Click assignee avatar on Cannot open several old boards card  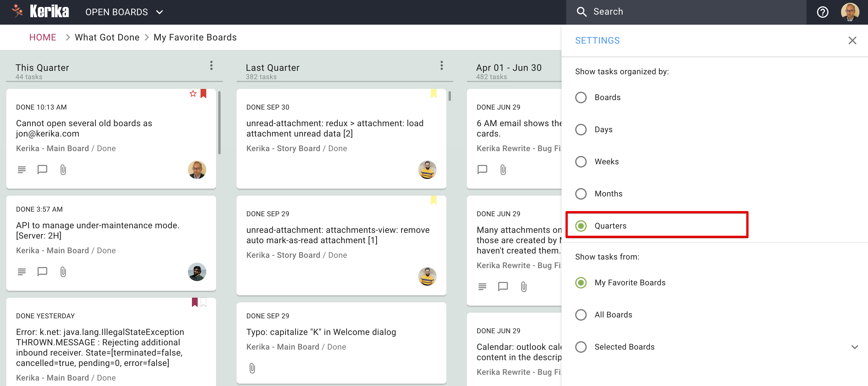[x=197, y=170]
